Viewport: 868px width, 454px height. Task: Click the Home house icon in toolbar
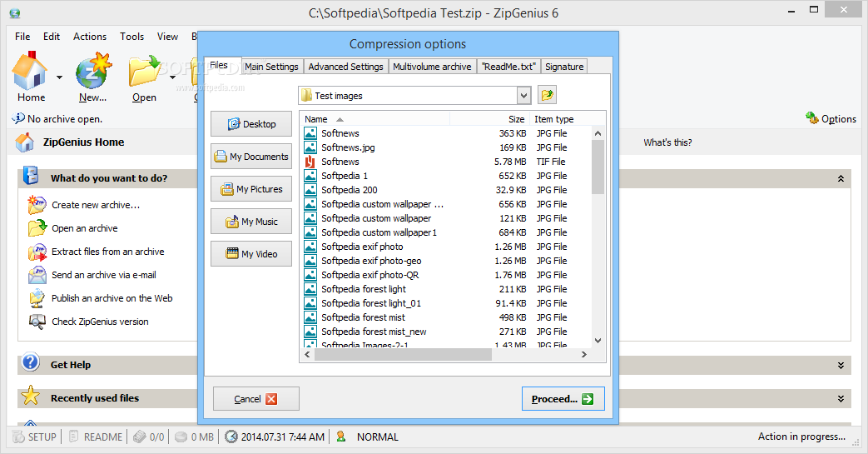pos(30,71)
